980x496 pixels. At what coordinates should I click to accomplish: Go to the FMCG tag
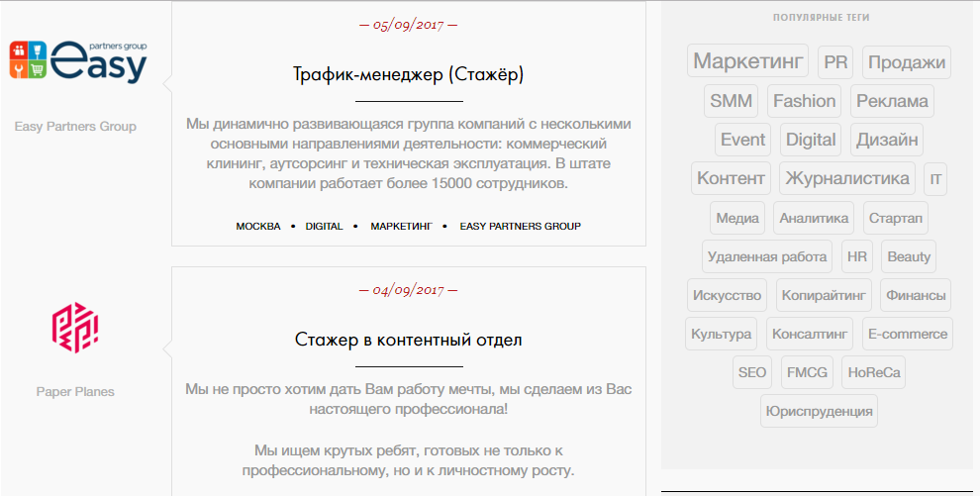pyautogui.click(x=807, y=373)
